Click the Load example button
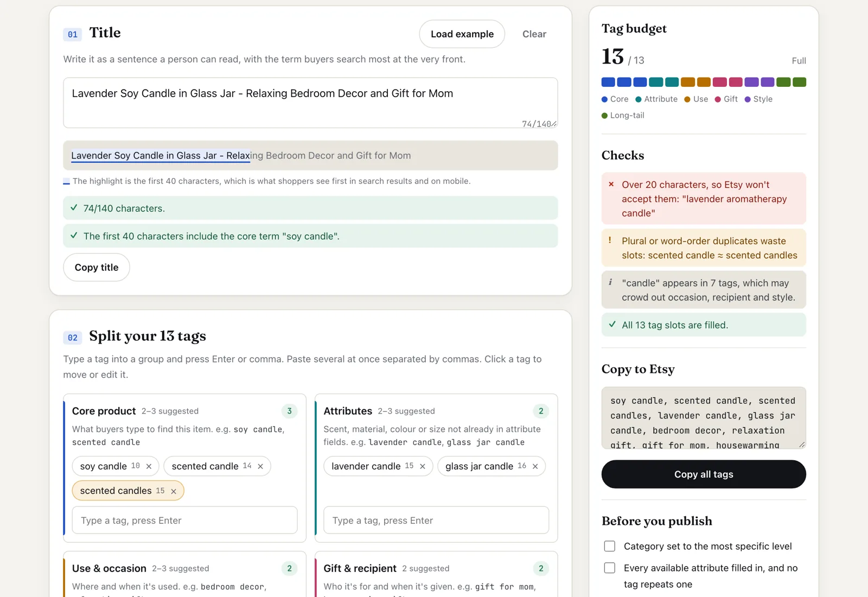868x597 pixels. [462, 34]
